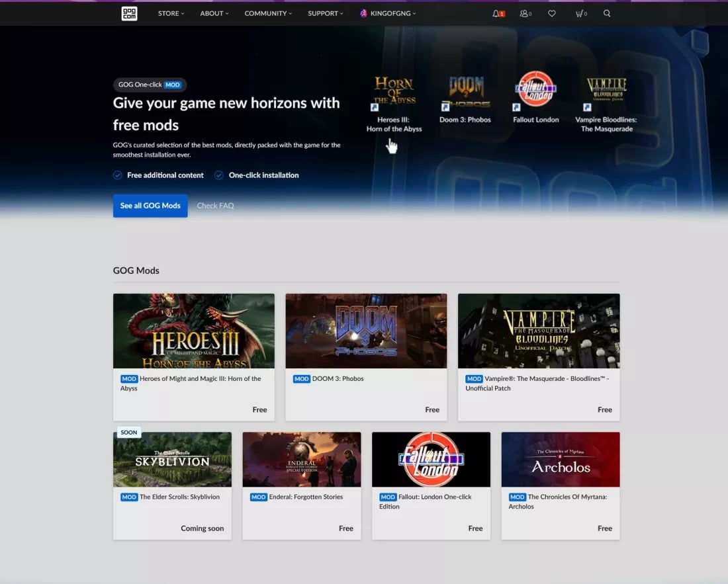Screen dimensions: 728x584
Task: Click 'Free' price on Heroes III card
Action: pos(259,410)
